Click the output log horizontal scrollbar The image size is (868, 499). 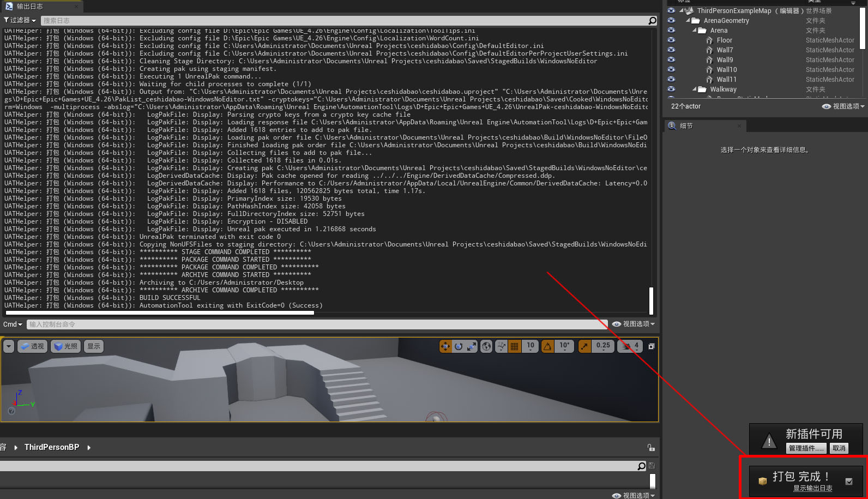(x=160, y=313)
